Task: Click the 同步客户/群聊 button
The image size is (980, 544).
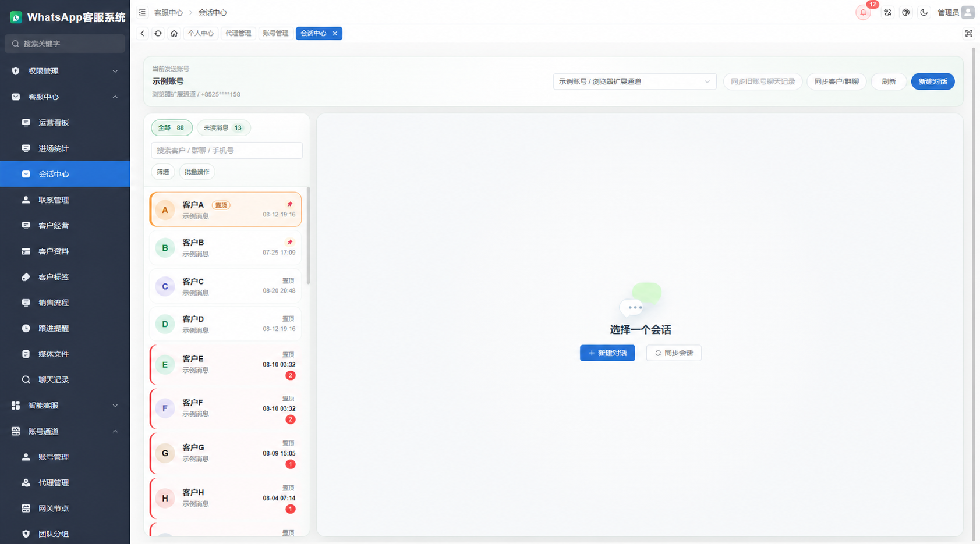Action: point(836,81)
